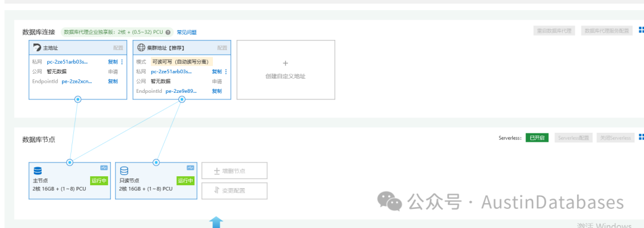Click the plus icon in 创建自定义地址
Screen dimensions: 644x228
(286, 63)
